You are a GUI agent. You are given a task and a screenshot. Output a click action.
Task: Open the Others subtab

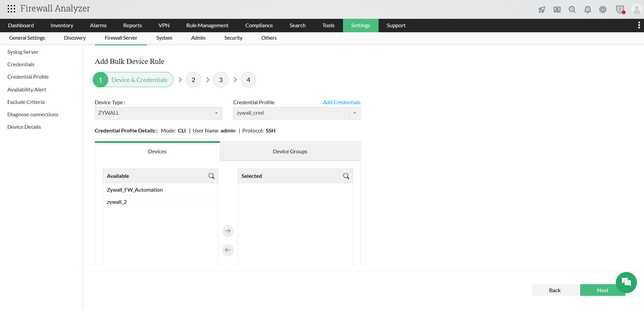tap(269, 38)
